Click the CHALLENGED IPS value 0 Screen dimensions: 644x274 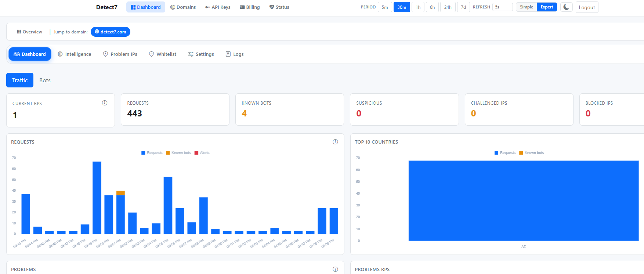tap(473, 113)
